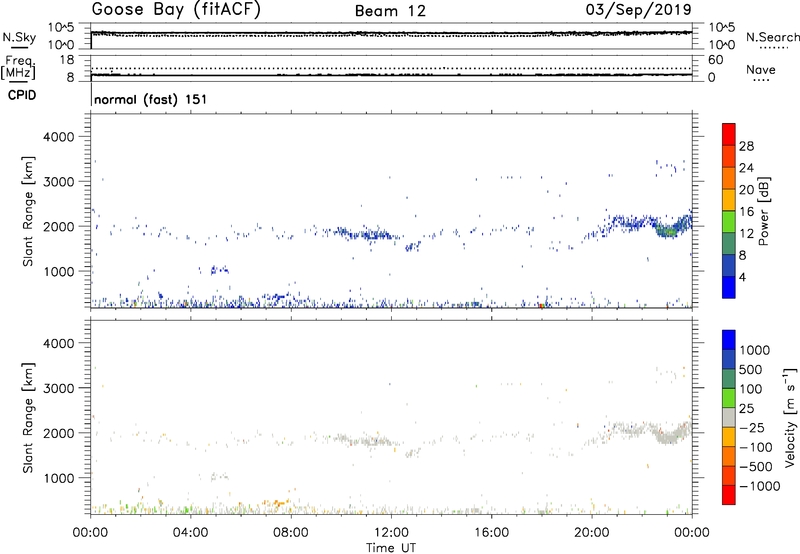Click the green 12 dB Power colorbar segment
The width and height of the screenshot is (800, 554).
(729, 222)
